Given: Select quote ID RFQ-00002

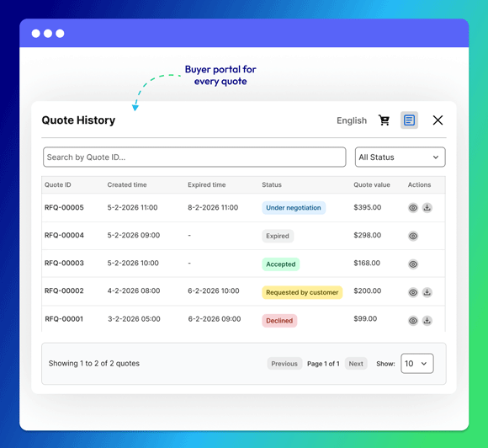Looking at the screenshot, I should coord(64,291).
